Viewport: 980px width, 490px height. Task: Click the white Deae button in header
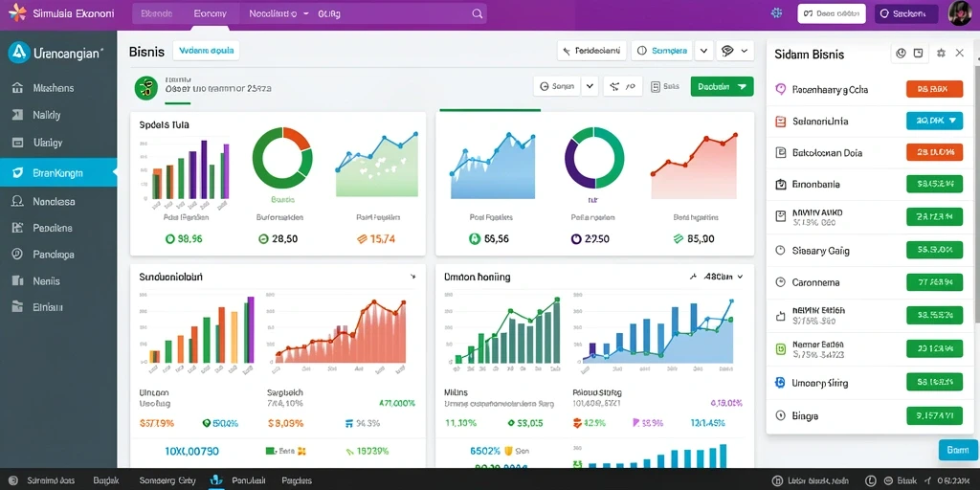click(832, 13)
